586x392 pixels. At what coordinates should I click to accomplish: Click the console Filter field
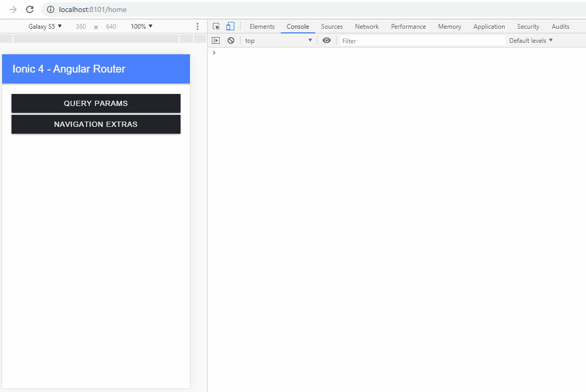(422, 41)
